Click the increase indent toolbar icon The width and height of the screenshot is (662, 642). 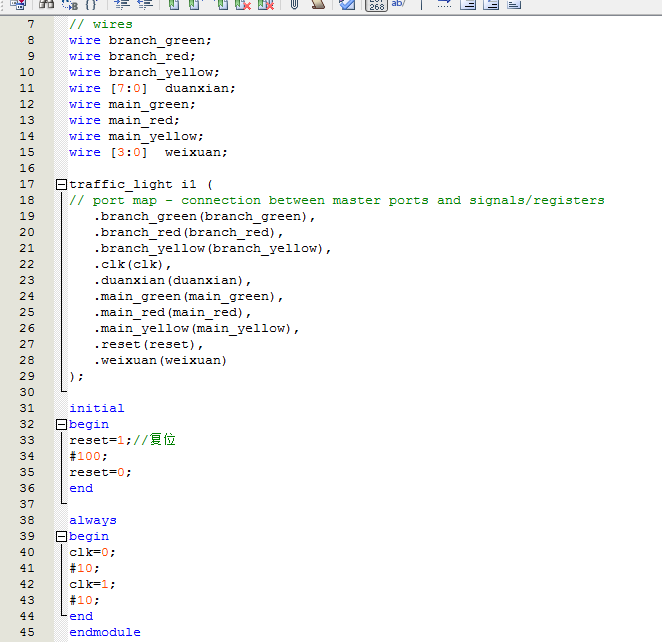point(119,4)
